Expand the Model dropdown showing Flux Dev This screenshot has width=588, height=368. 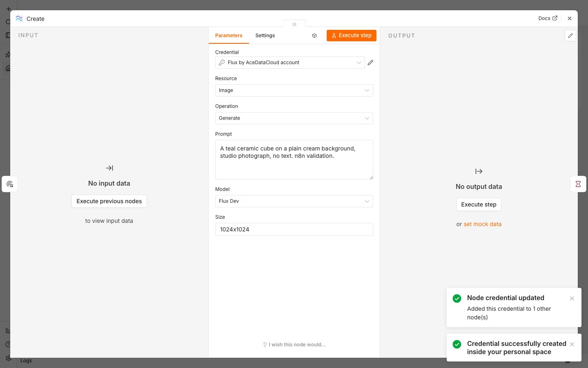294,201
